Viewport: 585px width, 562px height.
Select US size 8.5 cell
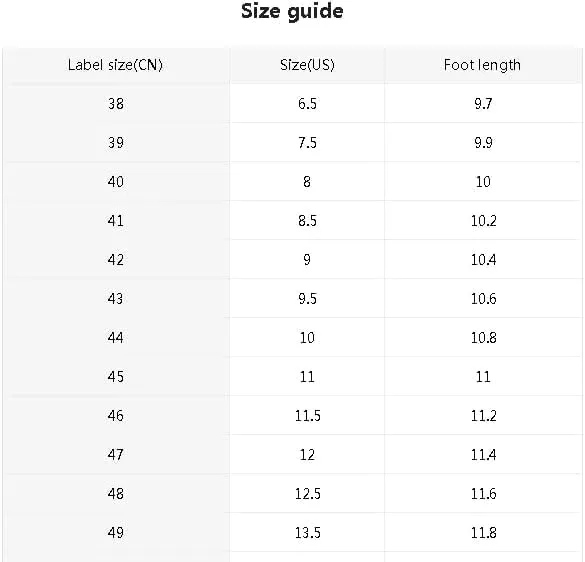click(307, 221)
